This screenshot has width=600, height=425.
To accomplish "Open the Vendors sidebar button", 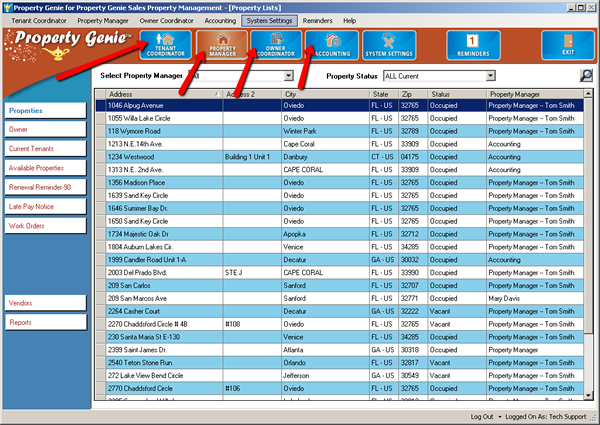I will tap(45, 303).
